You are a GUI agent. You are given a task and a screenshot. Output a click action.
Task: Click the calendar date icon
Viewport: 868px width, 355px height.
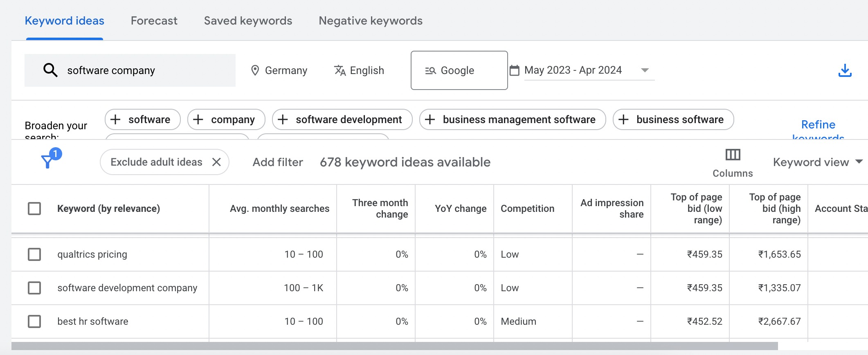tap(514, 70)
